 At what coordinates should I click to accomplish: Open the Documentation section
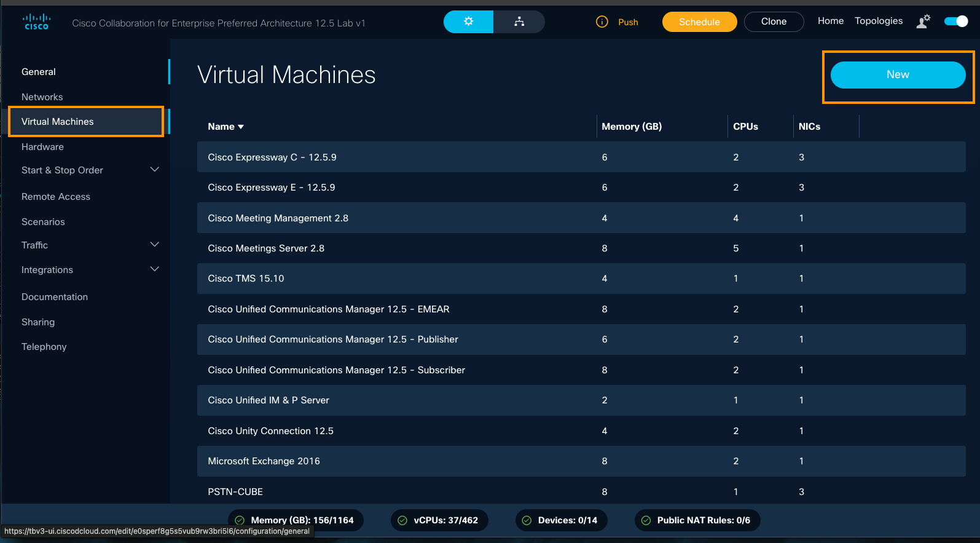click(x=55, y=297)
